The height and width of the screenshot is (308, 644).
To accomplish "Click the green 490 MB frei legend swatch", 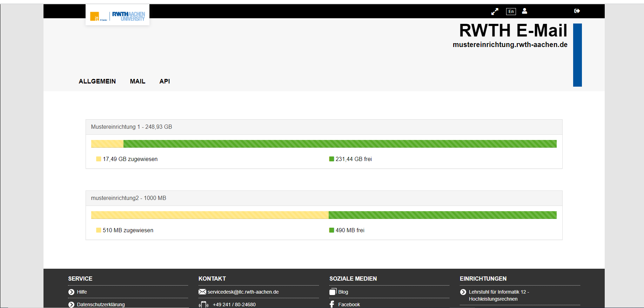I will click(x=331, y=230).
